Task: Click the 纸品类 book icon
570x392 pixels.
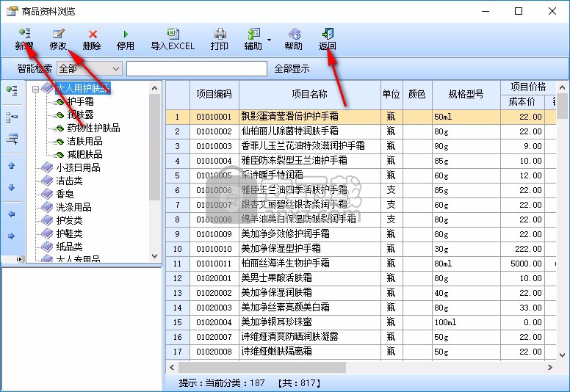Action: point(47,247)
